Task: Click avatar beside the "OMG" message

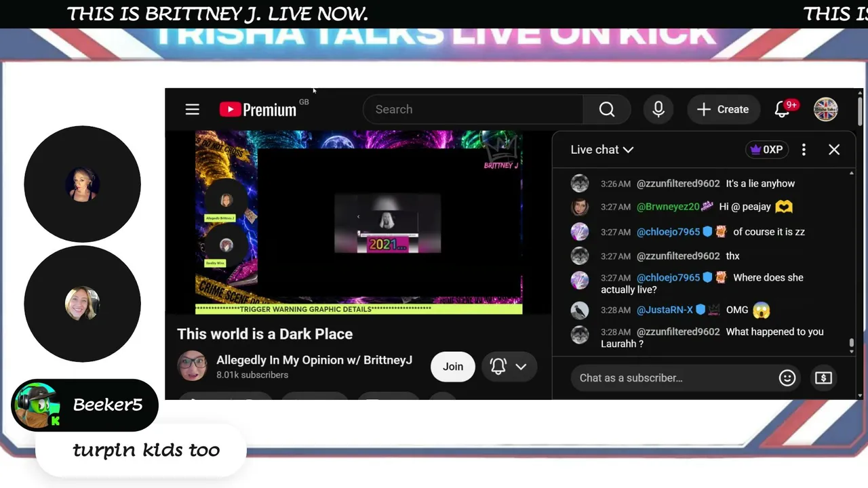Action: pyautogui.click(x=580, y=310)
